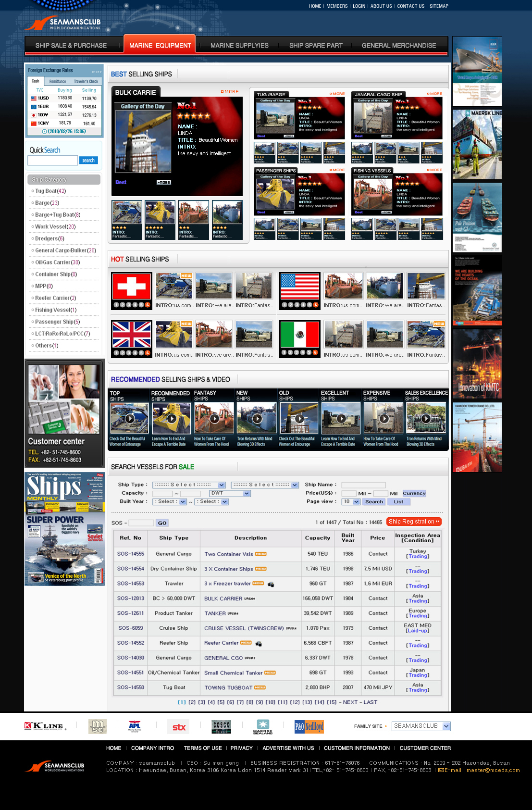Click the United Kingdom flag icon

pyautogui.click(x=131, y=335)
